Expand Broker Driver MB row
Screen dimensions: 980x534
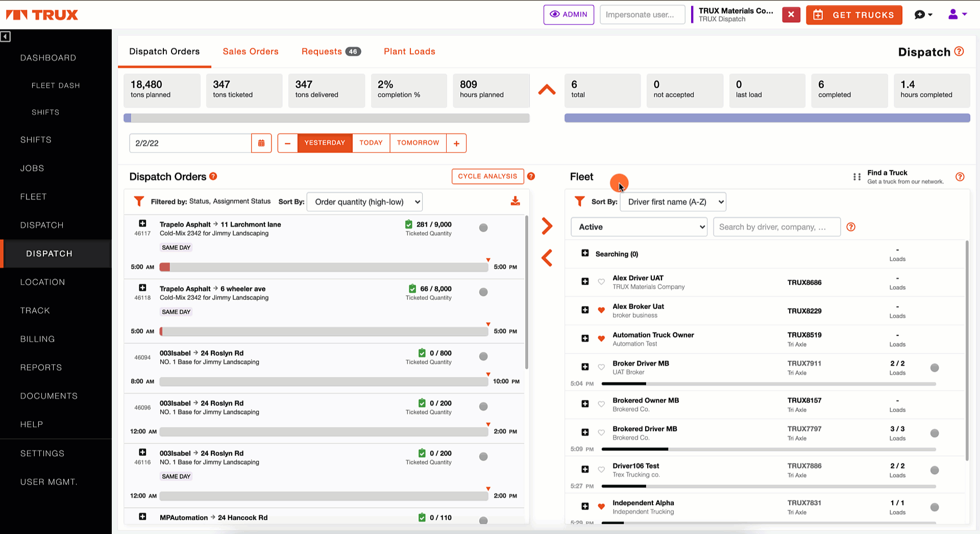click(585, 367)
